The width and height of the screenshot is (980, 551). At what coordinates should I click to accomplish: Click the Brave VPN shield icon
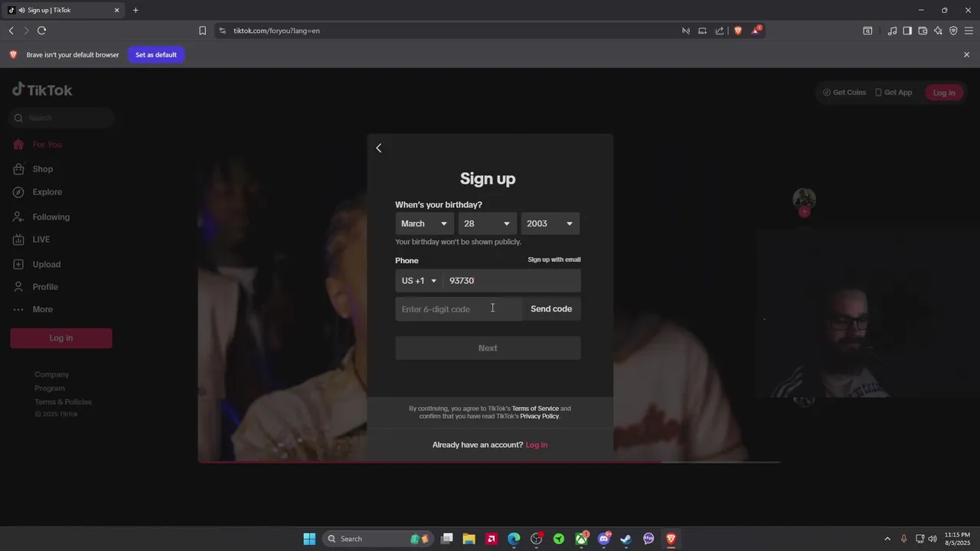coord(953,31)
